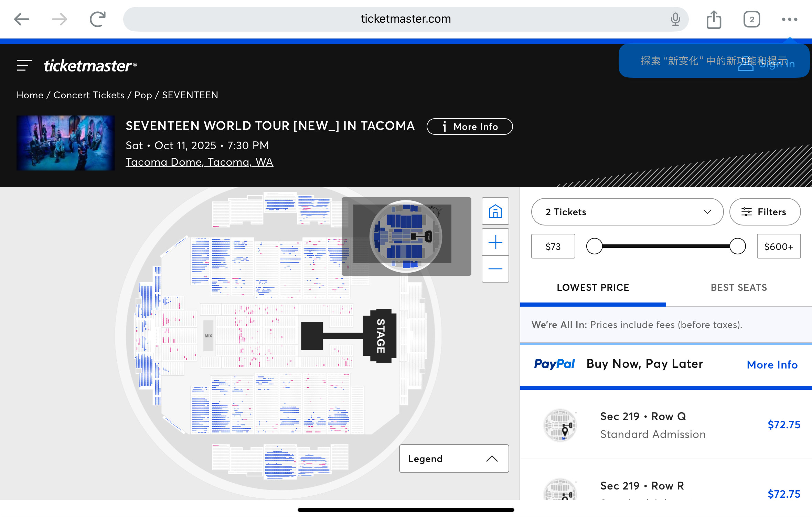Click the Sec 219 Row R seat thumbnail
Viewport: 812px width, 517px height.
pyautogui.click(x=560, y=489)
